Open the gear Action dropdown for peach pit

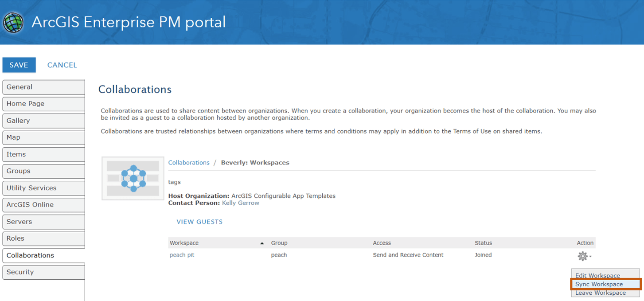(584, 256)
